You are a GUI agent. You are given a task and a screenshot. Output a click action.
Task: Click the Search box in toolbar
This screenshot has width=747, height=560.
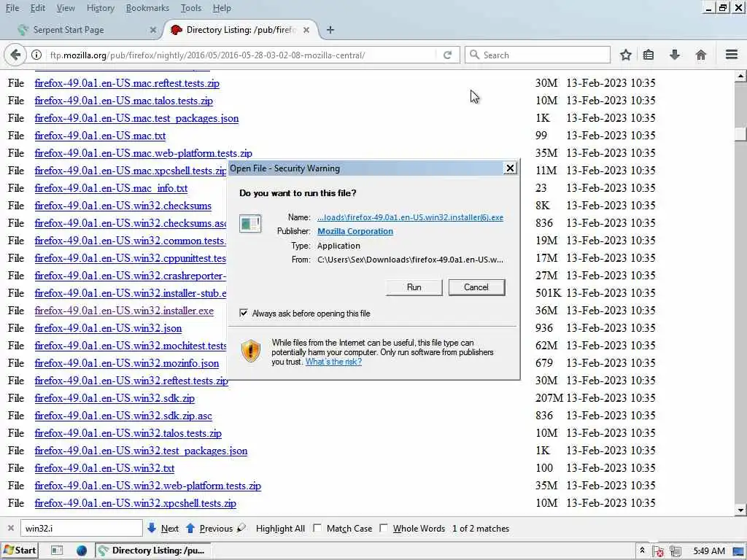538,55
